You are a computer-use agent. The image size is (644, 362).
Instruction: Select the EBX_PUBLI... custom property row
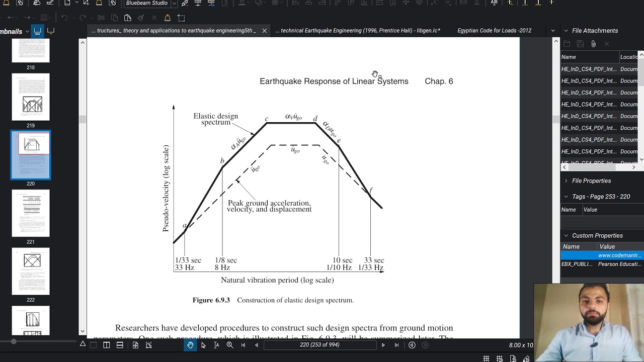(602, 264)
